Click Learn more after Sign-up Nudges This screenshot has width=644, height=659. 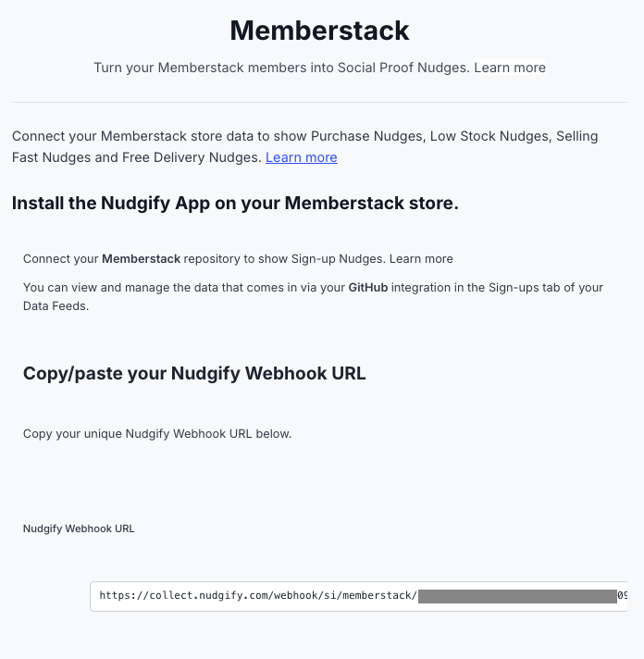(421, 258)
